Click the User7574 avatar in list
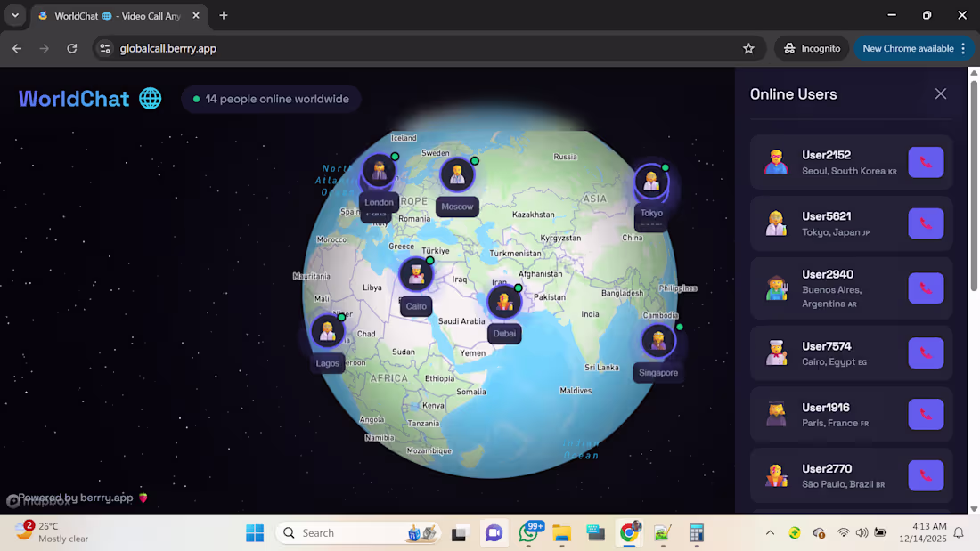The height and width of the screenshot is (551, 980). [776, 353]
